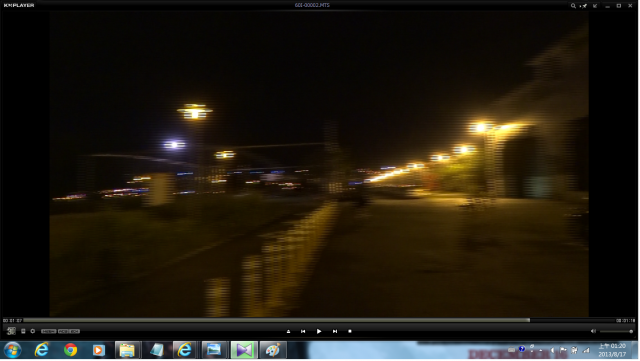
Task: Skip to the previous track
Action: click(x=303, y=332)
